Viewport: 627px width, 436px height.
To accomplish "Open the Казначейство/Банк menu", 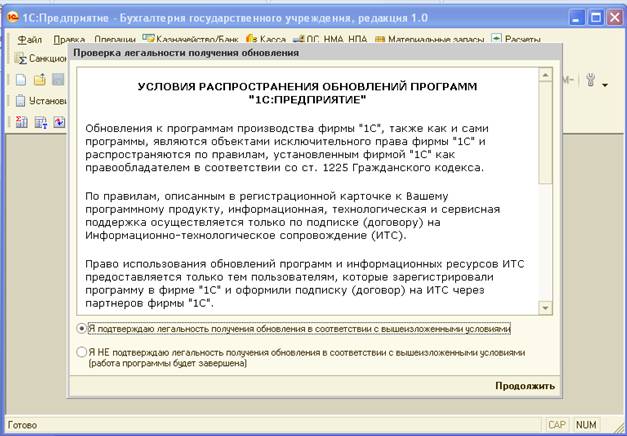I will pos(190,40).
